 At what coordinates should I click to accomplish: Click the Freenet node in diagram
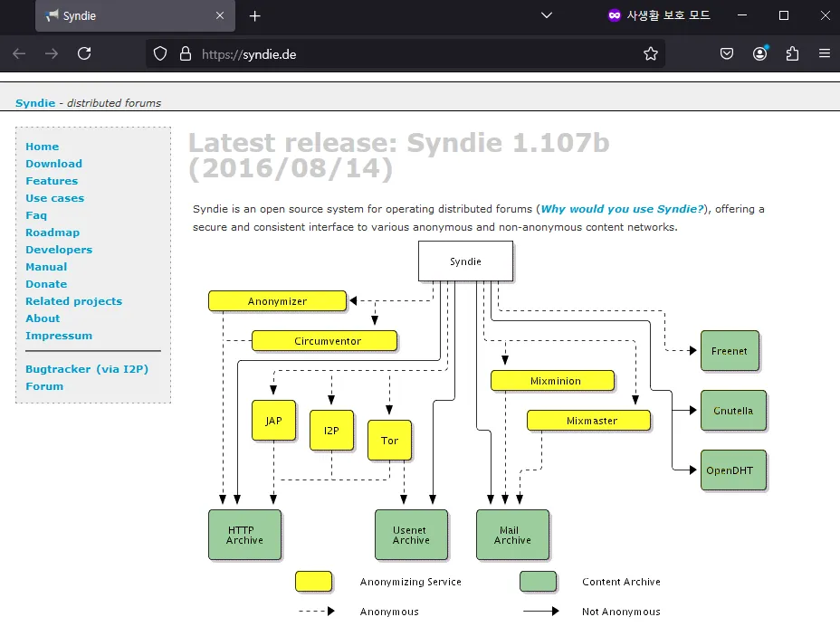click(730, 351)
